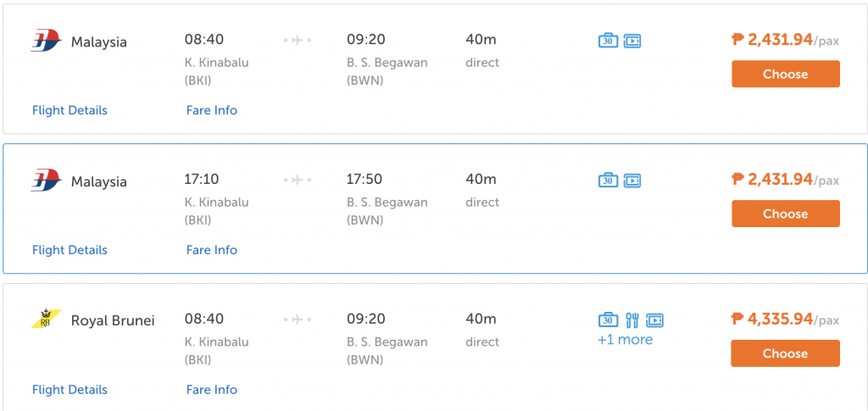Click in-flight entertainment icon on 08:40 Malaysia flight
The height and width of the screenshot is (411, 868).
coord(632,41)
